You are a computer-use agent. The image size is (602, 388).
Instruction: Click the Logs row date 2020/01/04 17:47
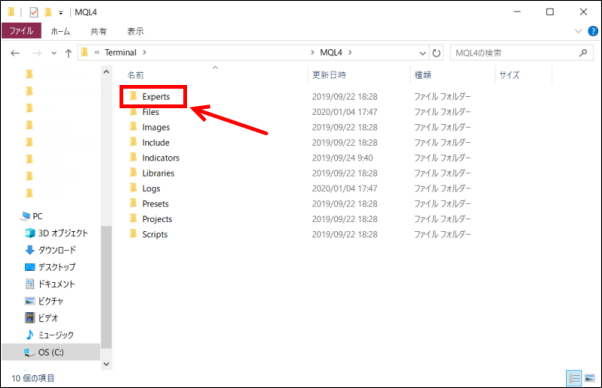coord(345,189)
